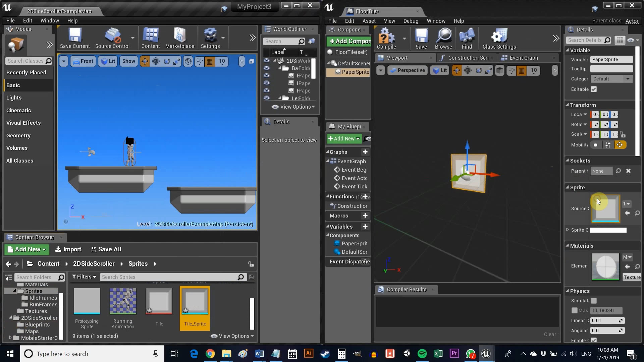Toggle Editable checkbox for PaperSprite variable
This screenshot has width=644, height=362.
click(x=594, y=89)
